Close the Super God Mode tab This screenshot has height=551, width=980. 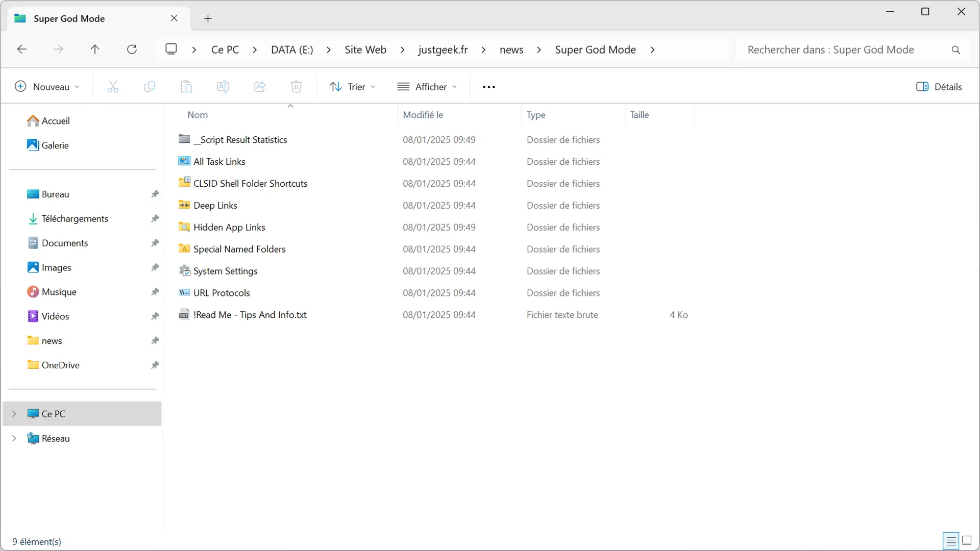coord(174,18)
